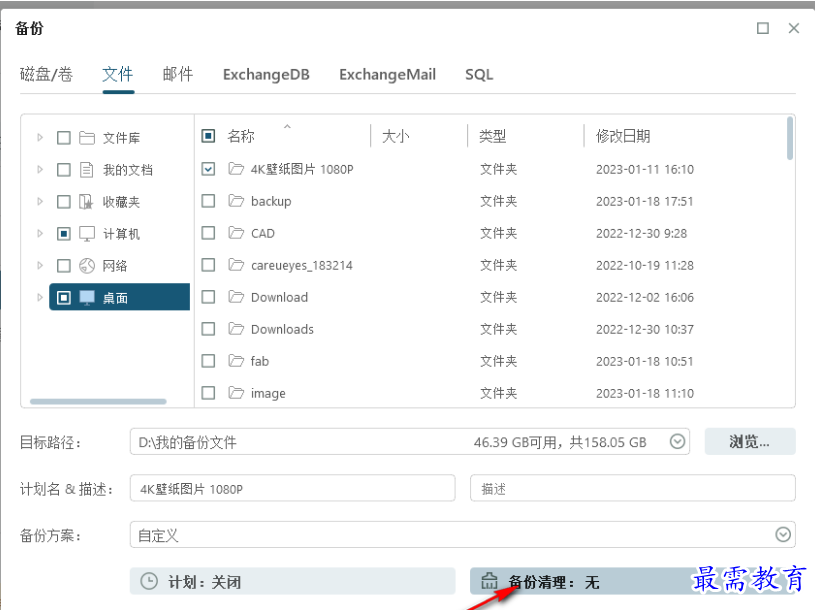Image resolution: width=815 pixels, height=610 pixels.
Task: Switch to the ExchangeDB tab
Action: tap(266, 75)
